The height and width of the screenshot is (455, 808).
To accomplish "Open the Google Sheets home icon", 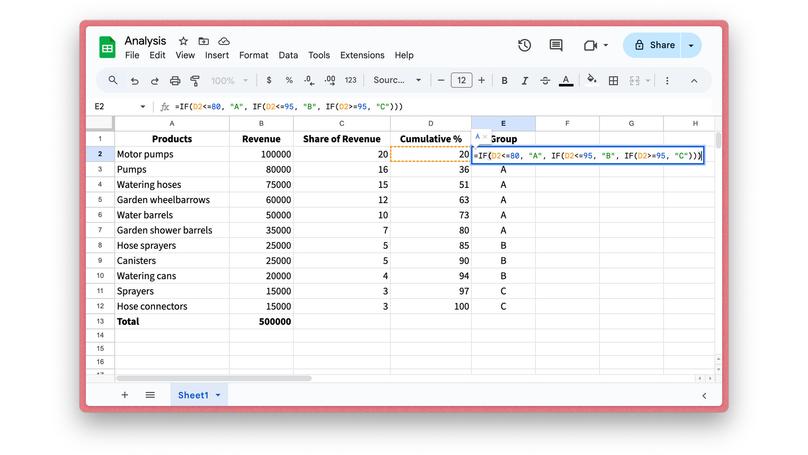I will pyautogui.click(x=107, y=47).
